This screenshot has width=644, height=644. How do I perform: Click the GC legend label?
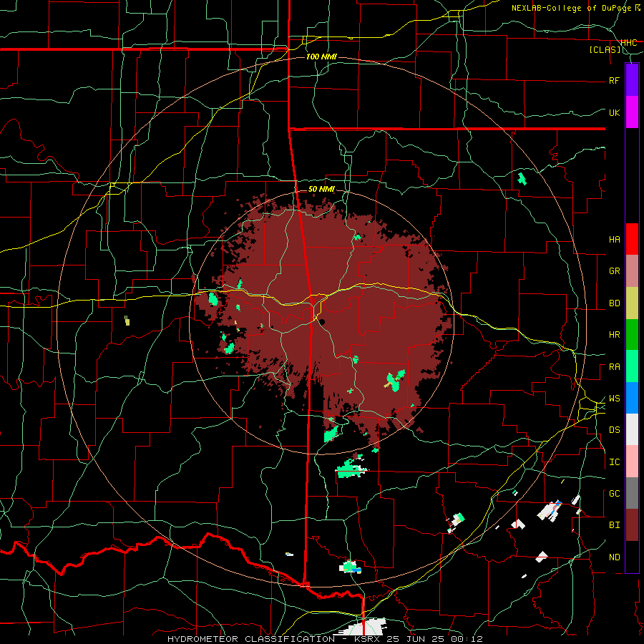(614, 494)
